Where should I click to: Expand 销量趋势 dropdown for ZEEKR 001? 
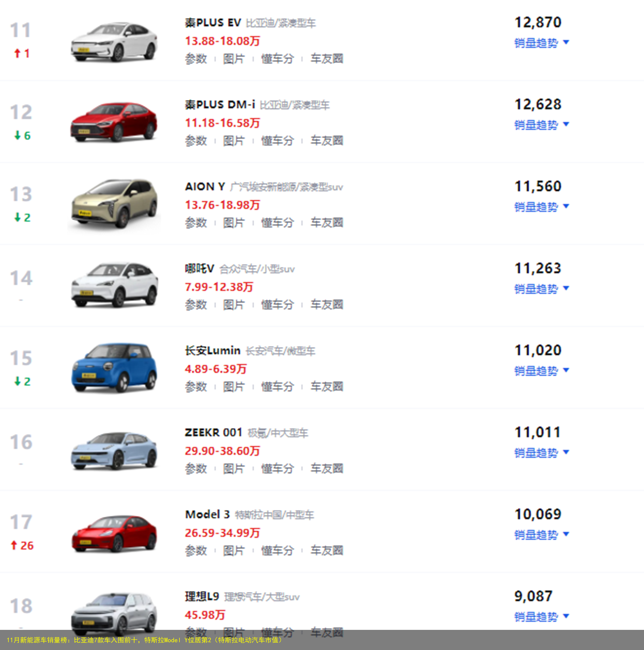point(541,452)
